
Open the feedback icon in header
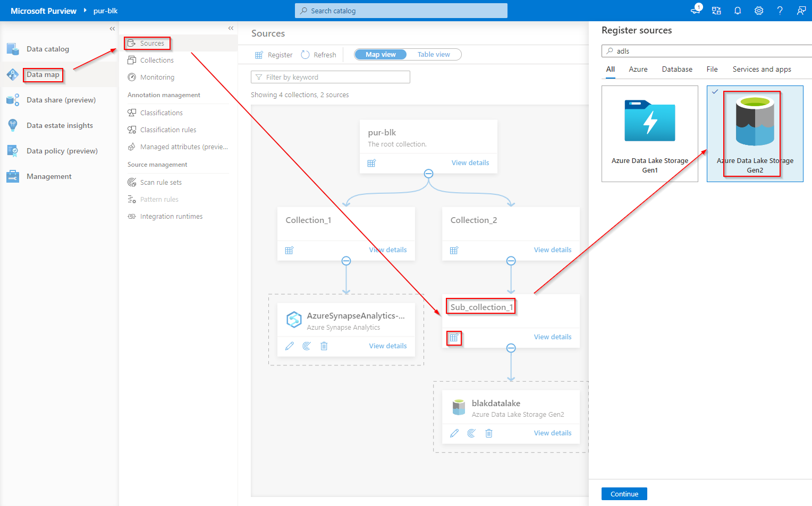pos(801,11)
